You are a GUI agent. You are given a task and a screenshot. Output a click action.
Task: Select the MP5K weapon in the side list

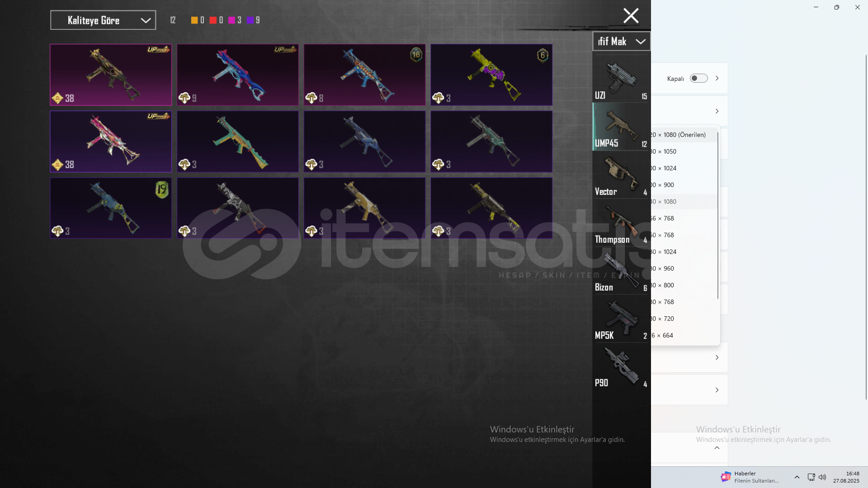621,318
